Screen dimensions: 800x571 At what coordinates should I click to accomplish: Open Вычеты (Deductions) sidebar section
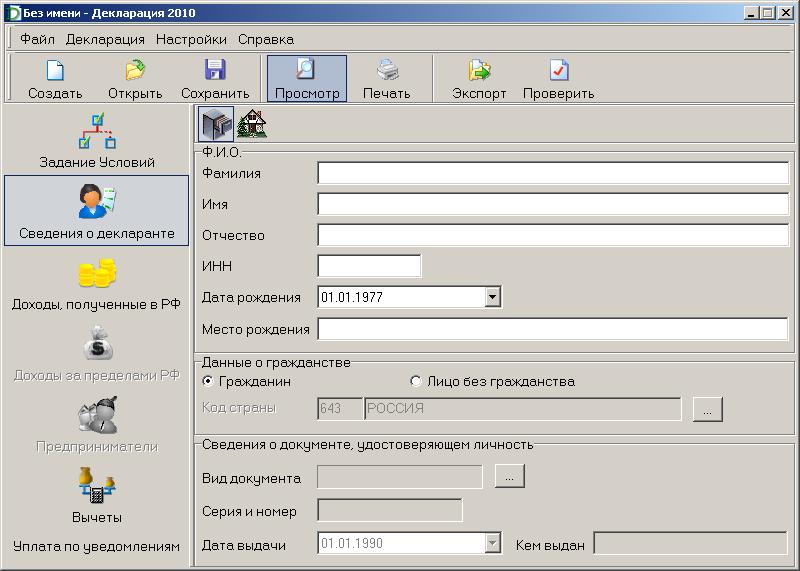pyautogui.click(x=97, y=497)
